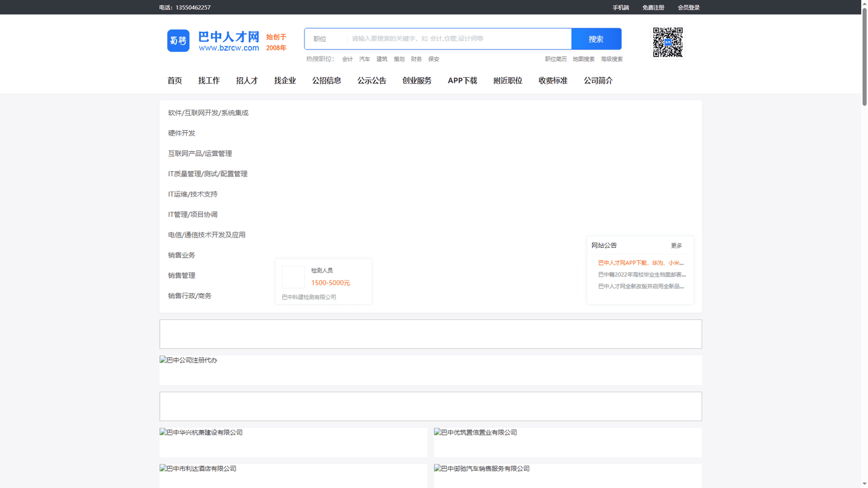Open the 收费标准 nav item
The height and width of the screenshot is (488, 868).
pyautogui.click(x=553, y=81)
